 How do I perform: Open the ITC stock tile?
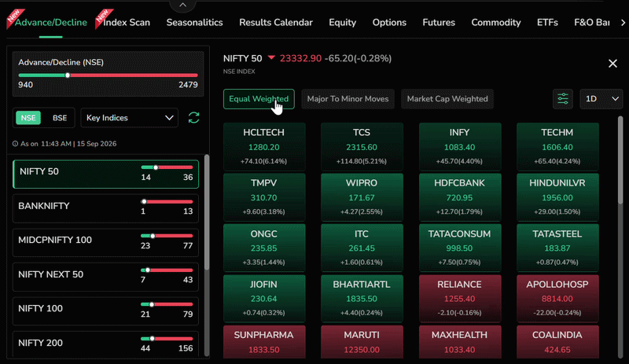[362, 248]
